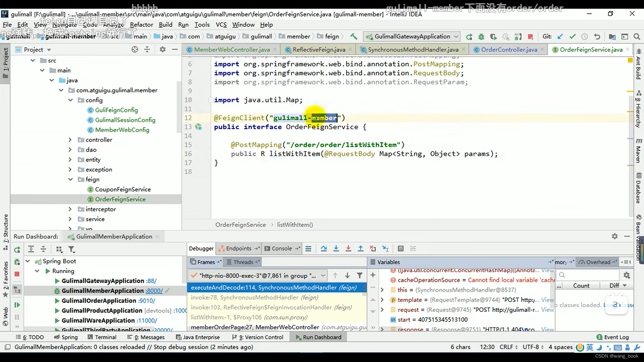This screenshot has height=362, width=644.
Task: Click OrderController.java editor tab
Action: 509,50
